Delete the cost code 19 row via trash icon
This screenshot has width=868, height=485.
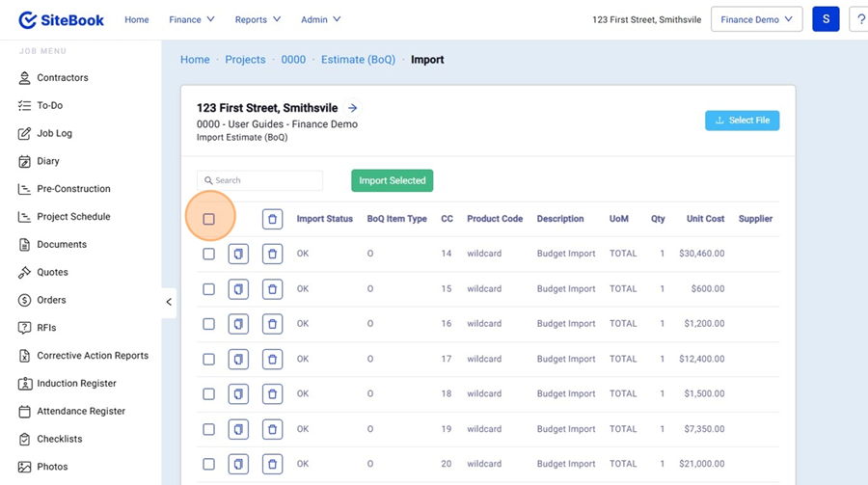pos(272,429)
